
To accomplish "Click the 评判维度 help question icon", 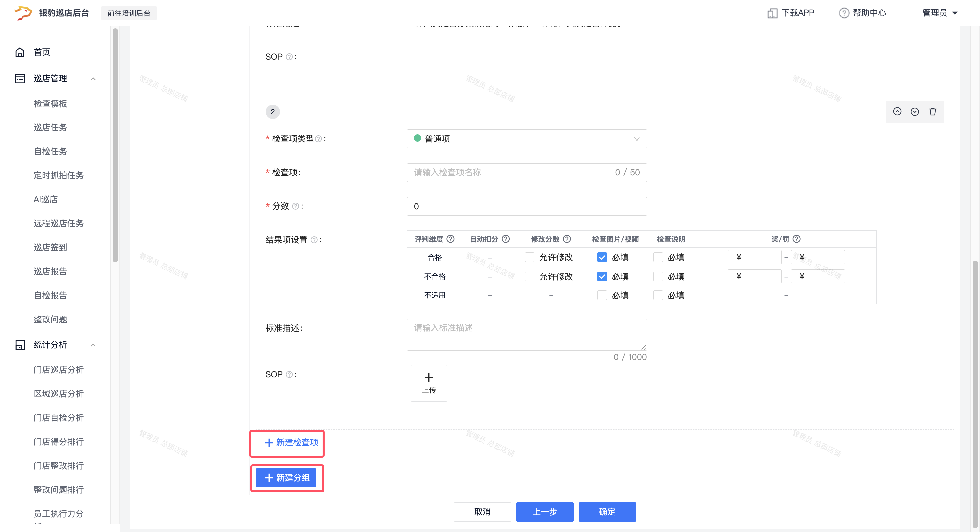I will click(450, 239).
